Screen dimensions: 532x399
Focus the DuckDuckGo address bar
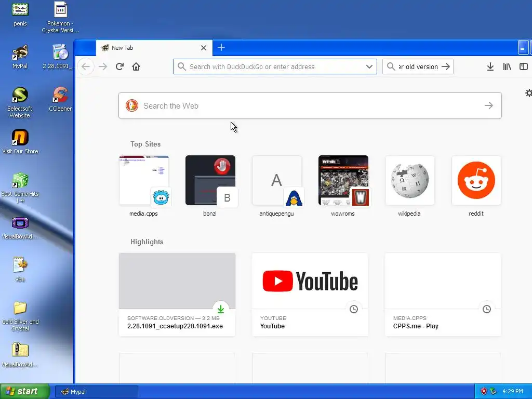[x=275, y=66]
